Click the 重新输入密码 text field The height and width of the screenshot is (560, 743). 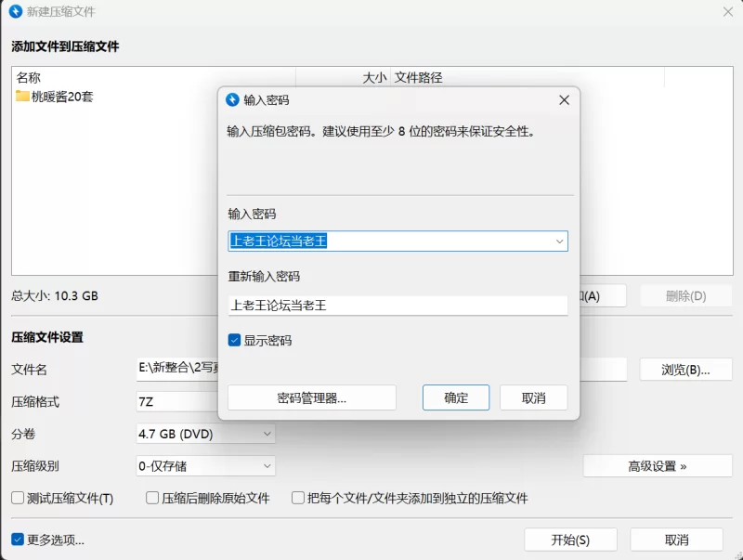click(x=398, y=306)
